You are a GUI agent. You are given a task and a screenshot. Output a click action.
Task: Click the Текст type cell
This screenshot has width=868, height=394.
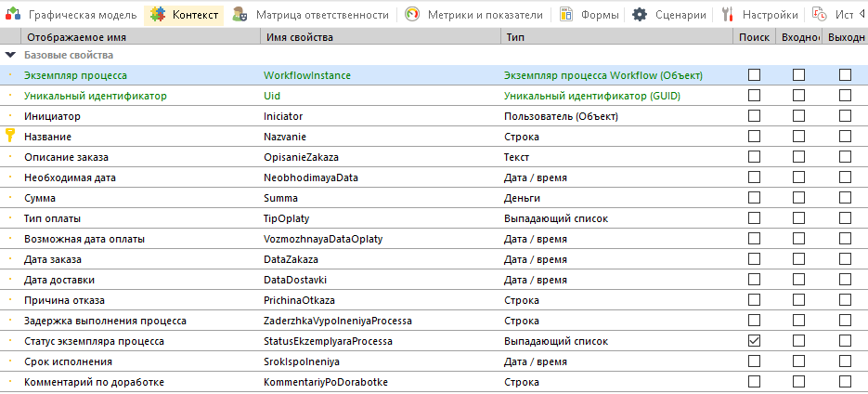pos(516,157)
